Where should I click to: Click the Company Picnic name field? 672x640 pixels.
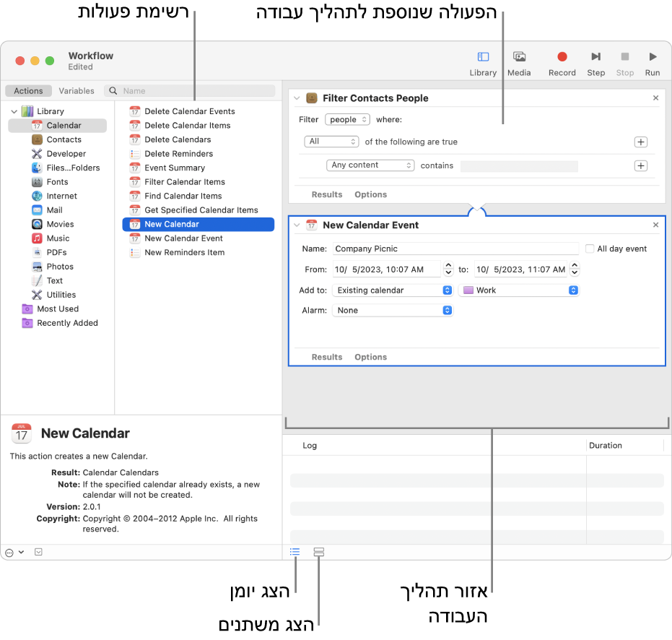(x=455, y=248)
